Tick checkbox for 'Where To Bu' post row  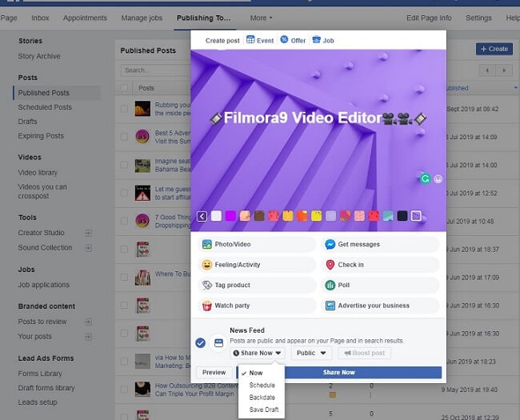(124, 278)
